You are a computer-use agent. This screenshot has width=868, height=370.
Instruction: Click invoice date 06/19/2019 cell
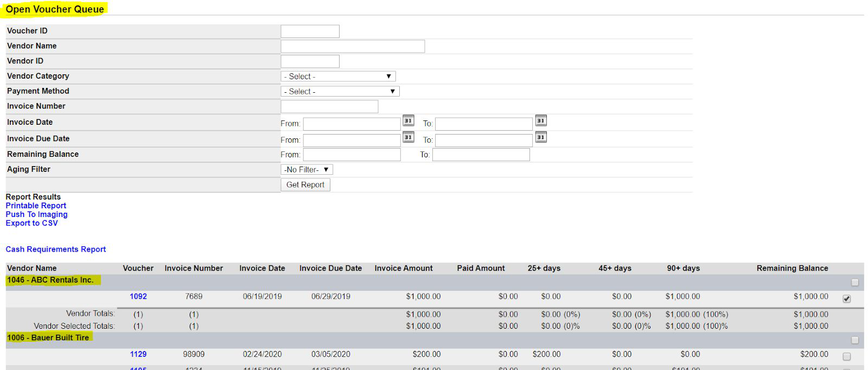click(x=262, y=296)
